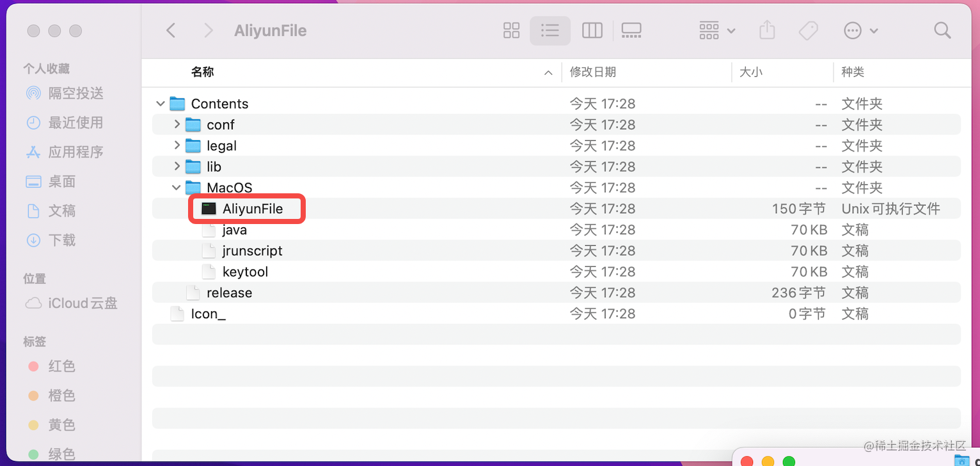This screenshot has height=466, width=980.
Task: Click the 0 字节 size value
Action: click(x=807, y=314)
